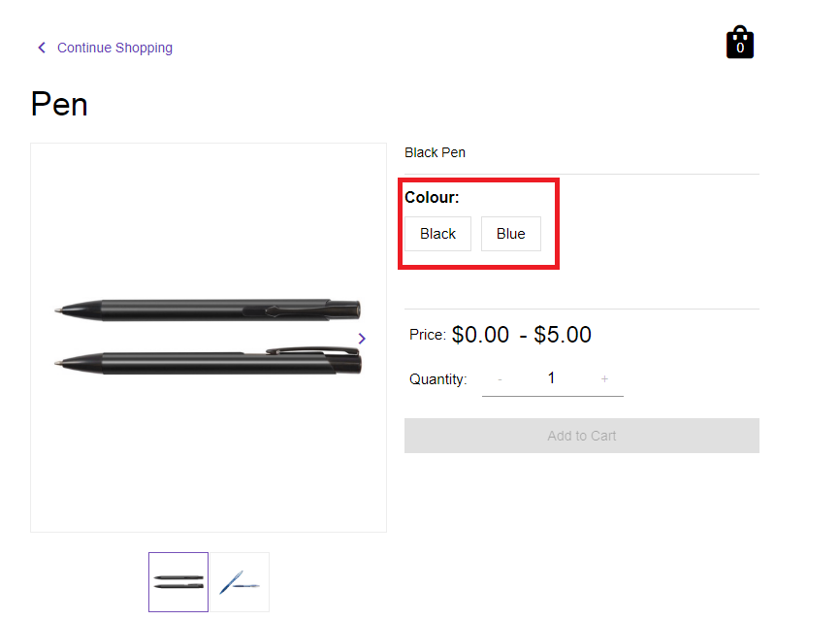Select the black pens thumbnail
The image size is (840, 620).
pos(178,582)
